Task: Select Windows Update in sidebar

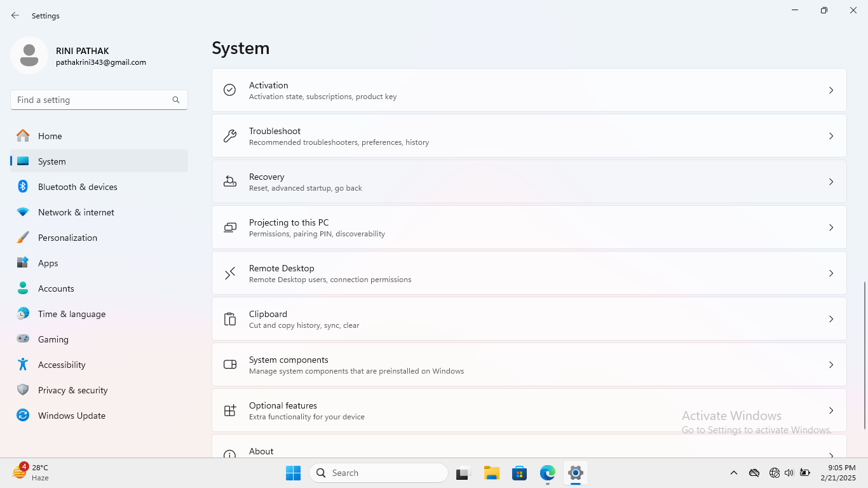Action: pos(71,416)
